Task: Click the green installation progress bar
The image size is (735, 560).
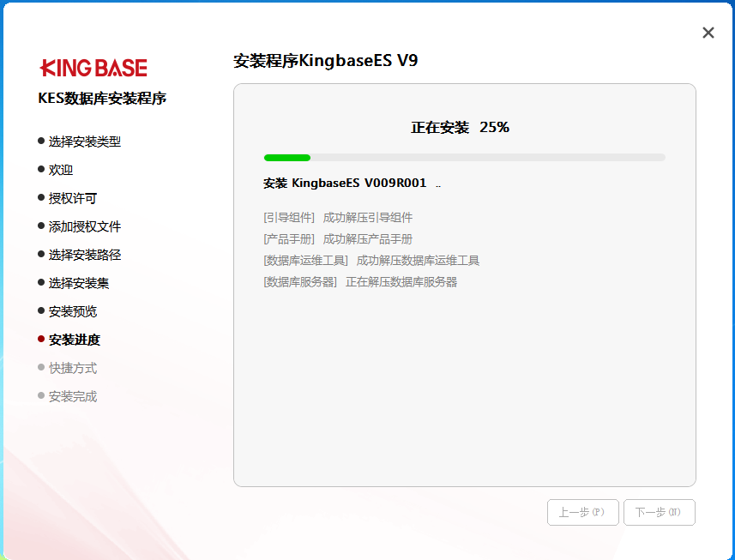Action: point(464,158)
